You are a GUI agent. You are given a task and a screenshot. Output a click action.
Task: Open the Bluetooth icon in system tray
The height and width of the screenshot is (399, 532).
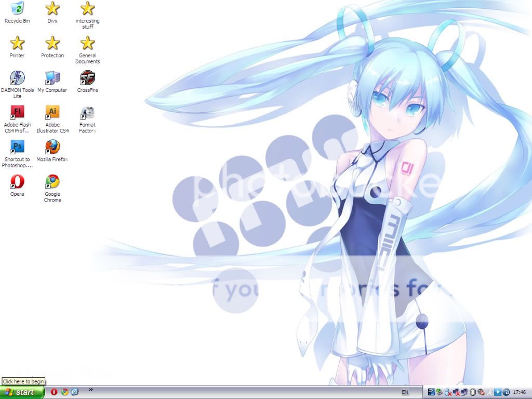[x=473, y=392]
